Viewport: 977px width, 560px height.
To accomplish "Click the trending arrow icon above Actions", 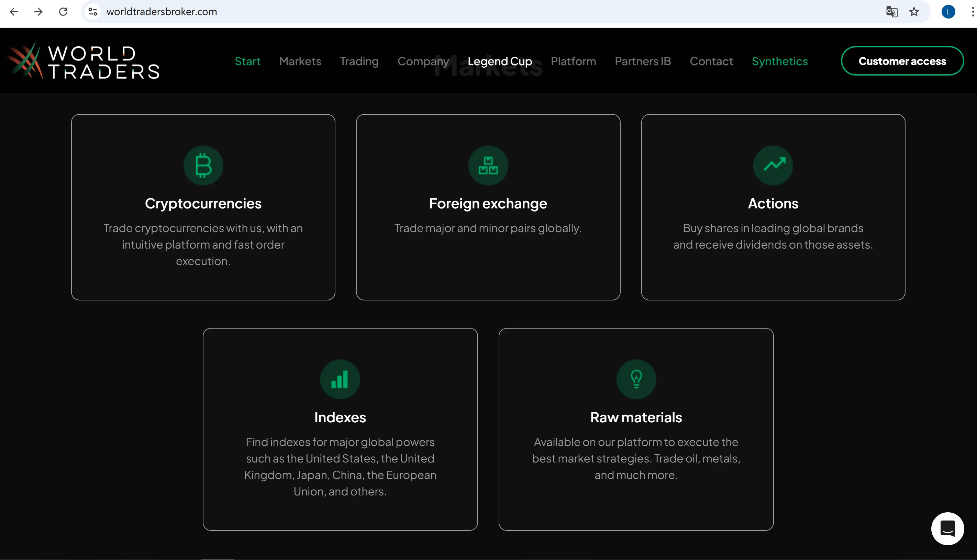I will pos(773,165).
